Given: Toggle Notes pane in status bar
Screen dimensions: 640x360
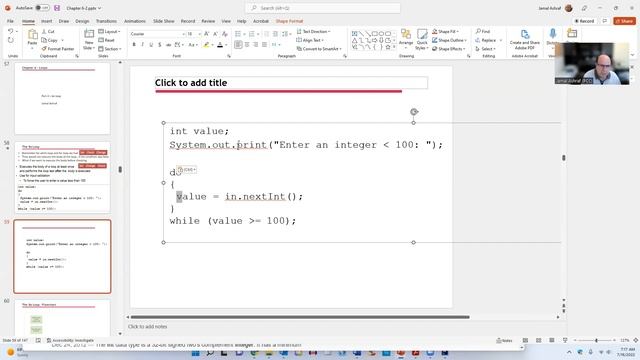Looking at the screenshot, I should pyautogui.click(x=504, y=340).
